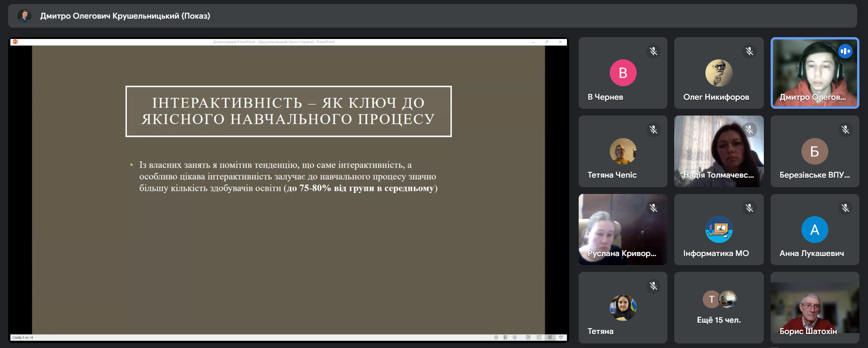The height and width of the screenshot is (348, 868).
Task: Open the slide menu icon between navigation arrows
Action: 505,338
